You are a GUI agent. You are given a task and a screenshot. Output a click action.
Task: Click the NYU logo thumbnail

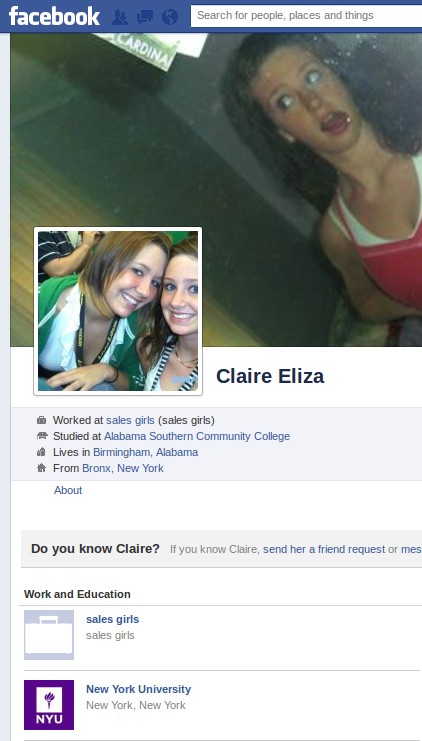pyautogui.click(x=49, y=705)
